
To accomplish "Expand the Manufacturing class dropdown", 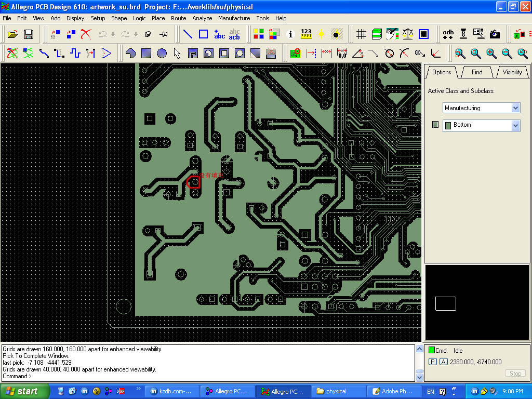I will click(x=515, y=108).
